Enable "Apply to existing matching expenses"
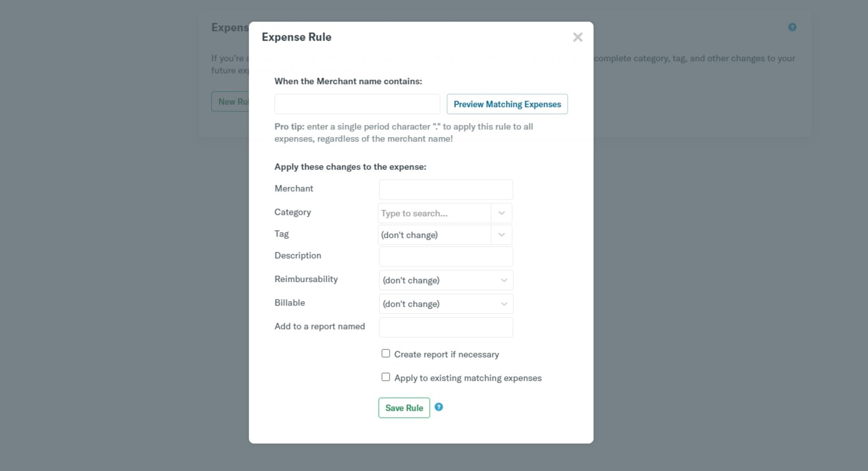 pos(386,376)
